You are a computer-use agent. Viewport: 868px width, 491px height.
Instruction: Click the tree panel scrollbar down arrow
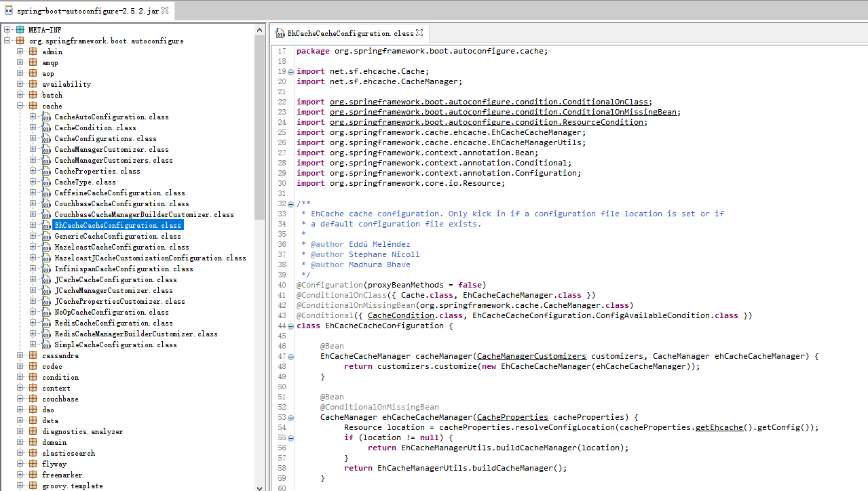pyautogui.click(x=259, y=486)
